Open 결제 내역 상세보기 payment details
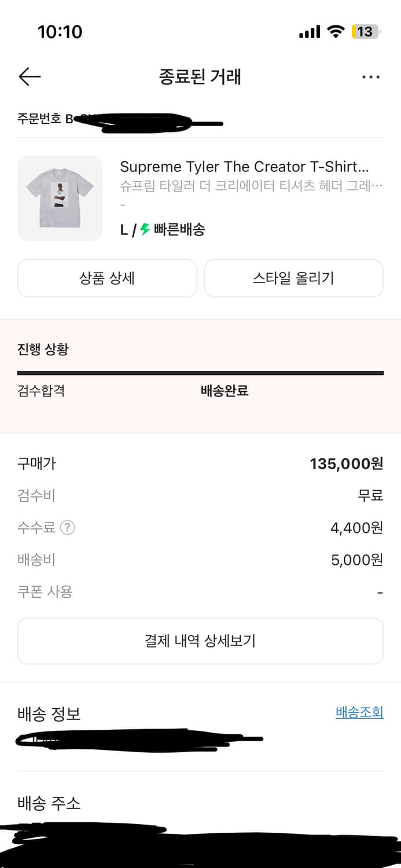Screen dimensions: 401x868 (x=200, y=641)
